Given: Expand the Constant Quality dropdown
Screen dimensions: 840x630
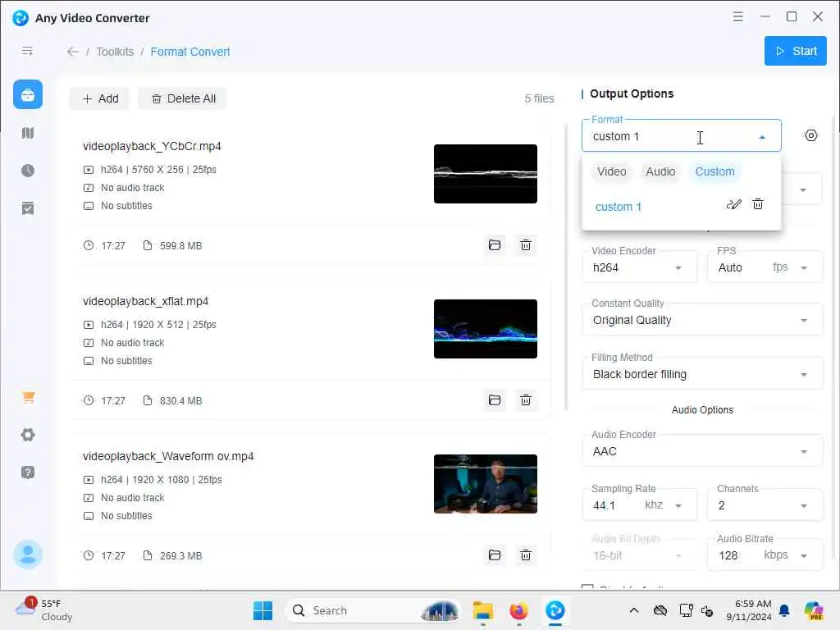Looking at the screenshot, I should (702, 320).
